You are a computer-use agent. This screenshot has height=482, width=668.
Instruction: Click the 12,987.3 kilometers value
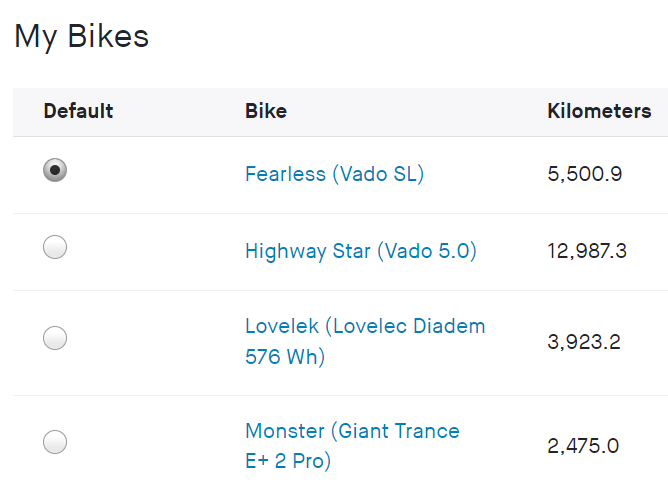tap(587, 251)
